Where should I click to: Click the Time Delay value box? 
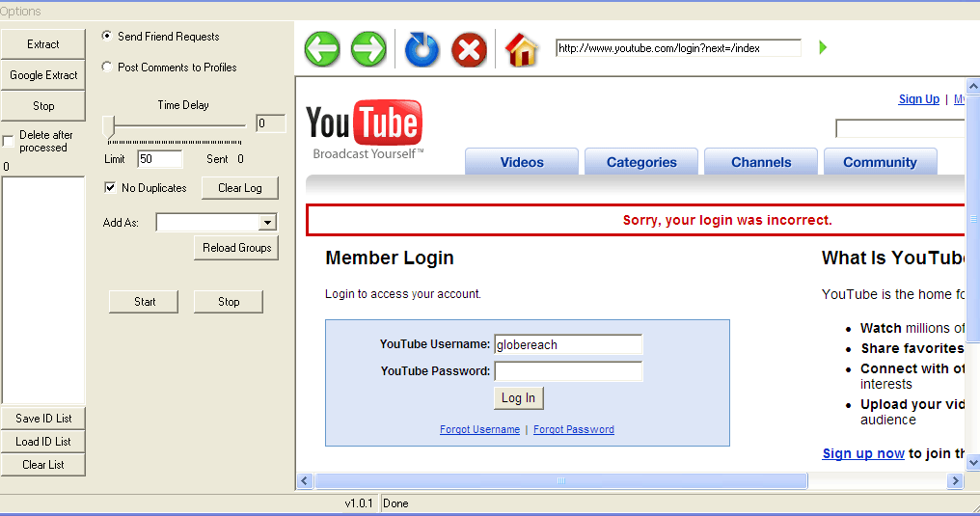(271, 123)
